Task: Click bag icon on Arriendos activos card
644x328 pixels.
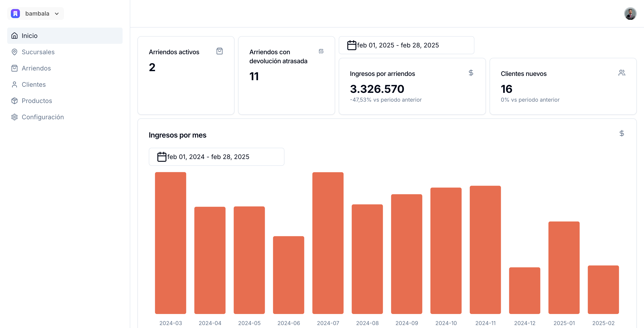Action: [220, 51]
